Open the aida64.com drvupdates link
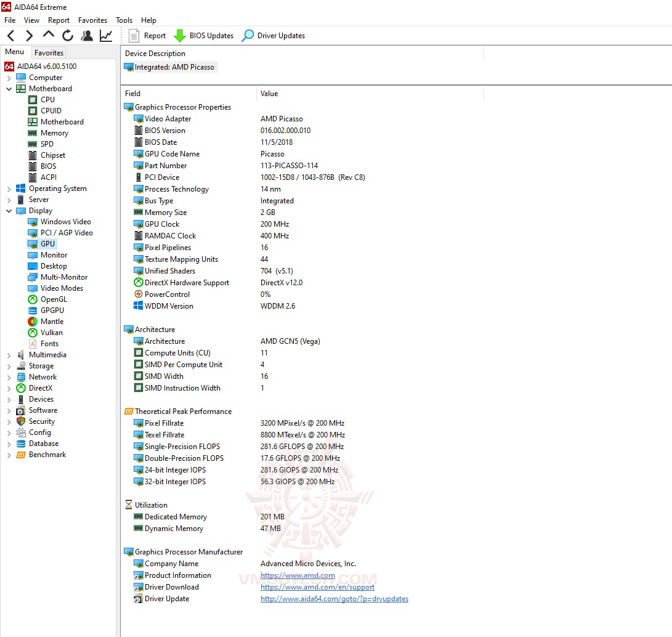Viewport: 672px width, 637px height. (334, 599)
